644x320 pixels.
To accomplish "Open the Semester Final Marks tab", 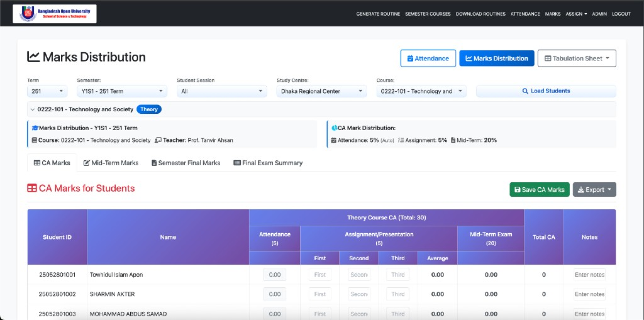I will (x=186, y=163).
